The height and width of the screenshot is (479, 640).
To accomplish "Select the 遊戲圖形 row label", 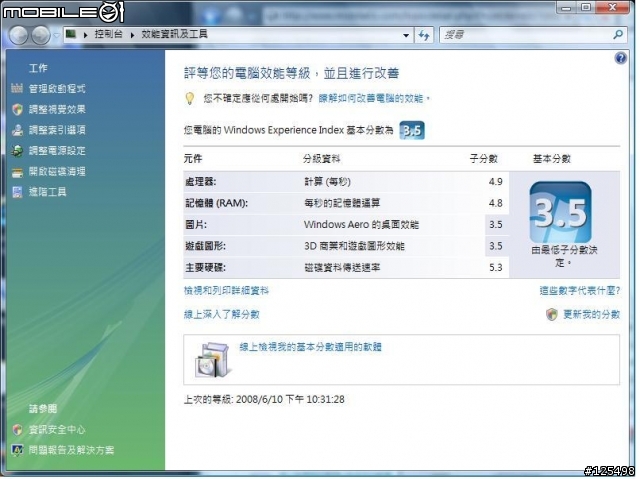I will (x=205, y=246).
